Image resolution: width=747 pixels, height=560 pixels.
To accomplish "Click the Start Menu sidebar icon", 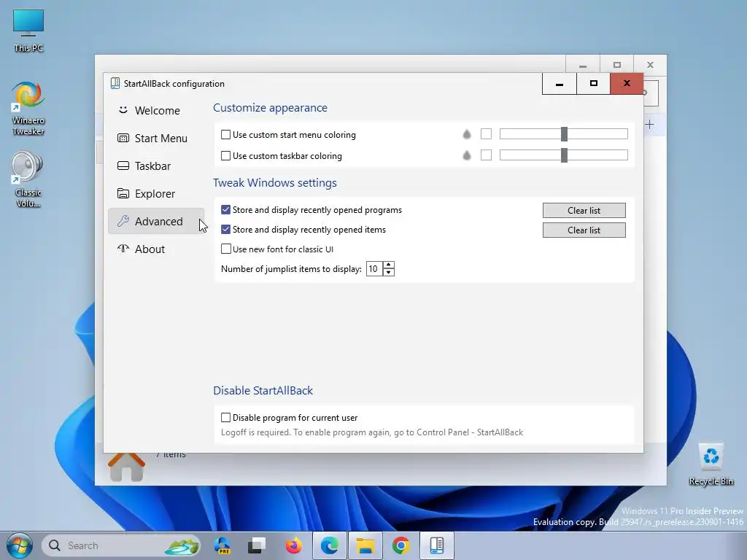I will 123,138.
